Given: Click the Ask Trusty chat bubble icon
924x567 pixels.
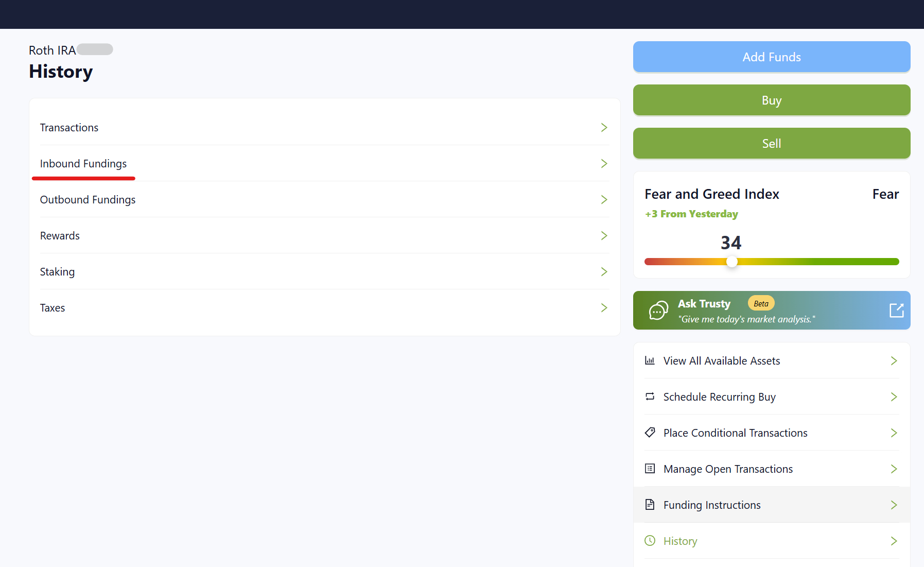Looking at the screenshot, I should (x=658, y=311).
